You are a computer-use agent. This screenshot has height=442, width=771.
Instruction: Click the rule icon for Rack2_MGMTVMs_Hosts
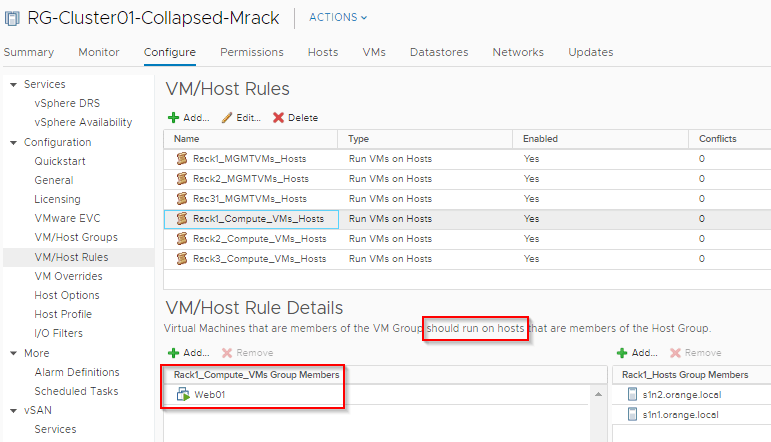182,178
